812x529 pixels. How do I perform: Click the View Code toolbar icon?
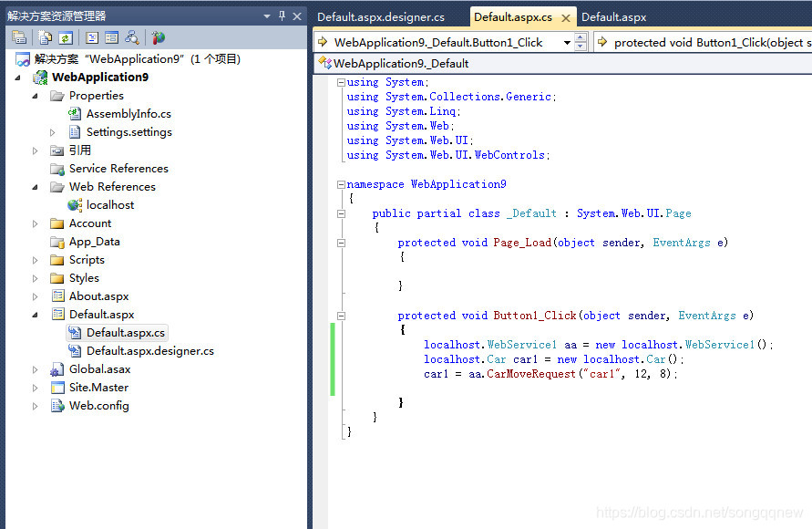[92, 37]
